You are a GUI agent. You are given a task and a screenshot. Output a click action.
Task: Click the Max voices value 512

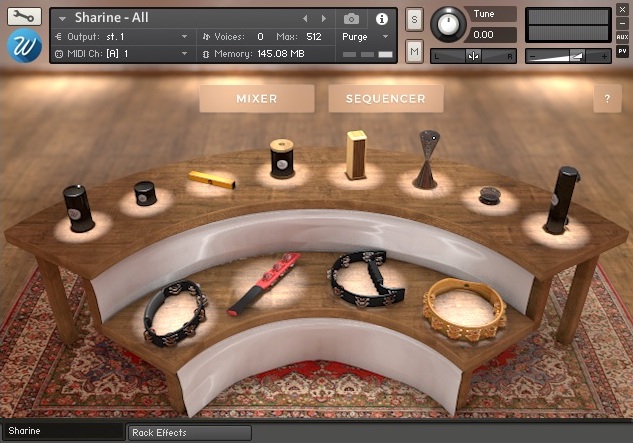tap(314, 37)
